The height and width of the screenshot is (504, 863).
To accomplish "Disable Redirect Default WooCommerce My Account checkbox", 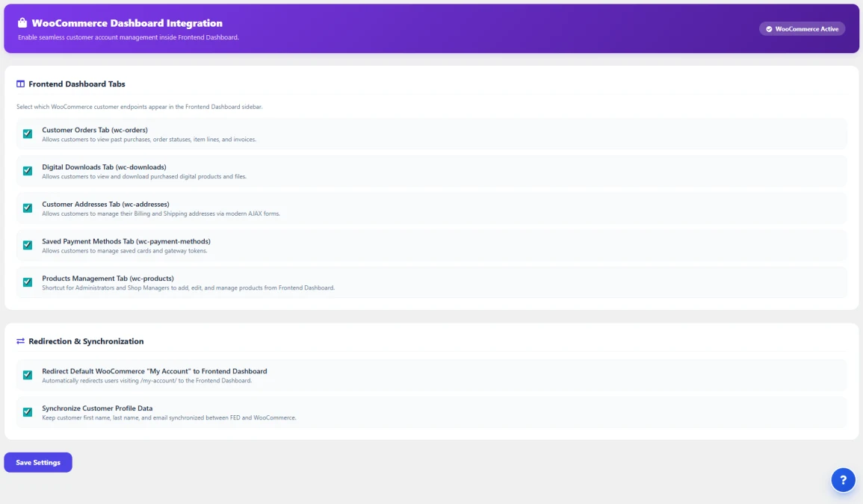I will 28,375.
